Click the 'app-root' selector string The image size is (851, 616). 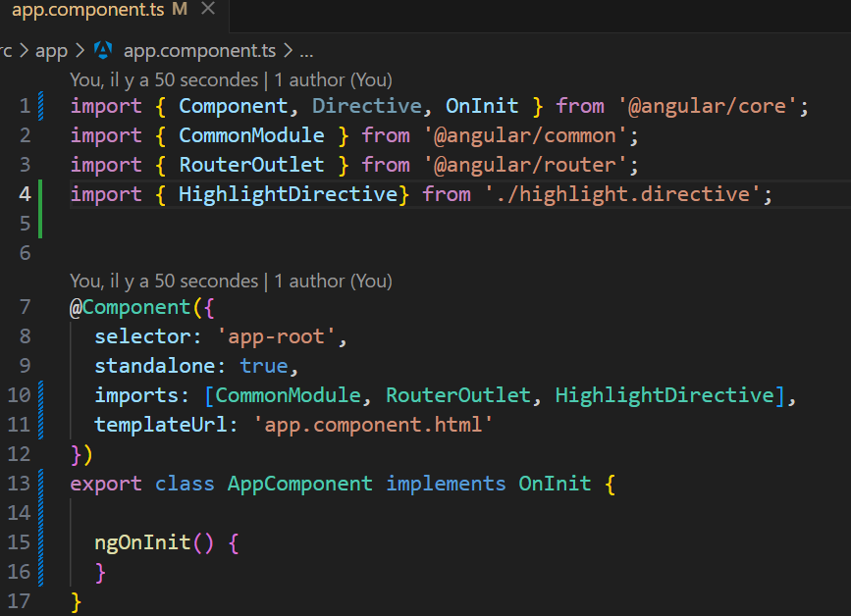(x=276, y=336)
